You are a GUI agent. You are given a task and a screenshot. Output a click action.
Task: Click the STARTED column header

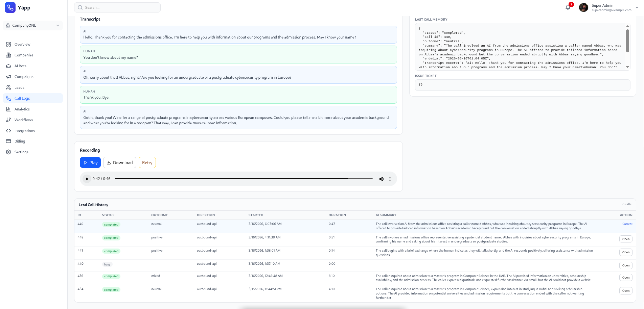(x=256, y=215)
